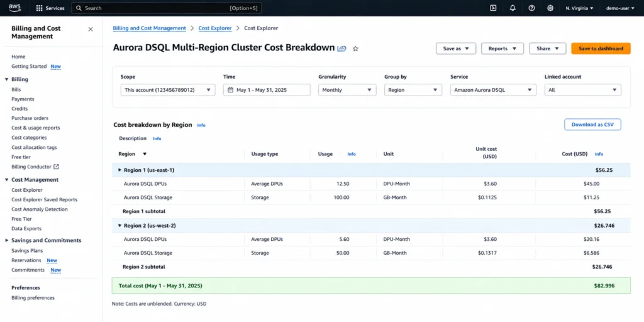644x322 pixels.
Task: Click Info beside Cost (USD) header
Action: coord(599,155)
